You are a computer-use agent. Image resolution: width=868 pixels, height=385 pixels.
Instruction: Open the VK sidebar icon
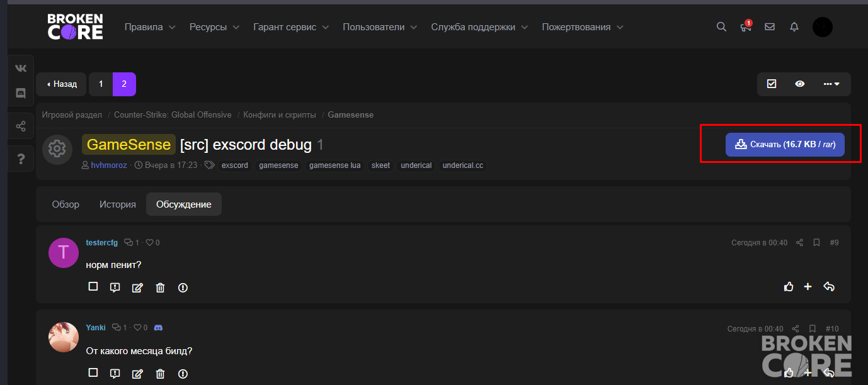point(21,69)
